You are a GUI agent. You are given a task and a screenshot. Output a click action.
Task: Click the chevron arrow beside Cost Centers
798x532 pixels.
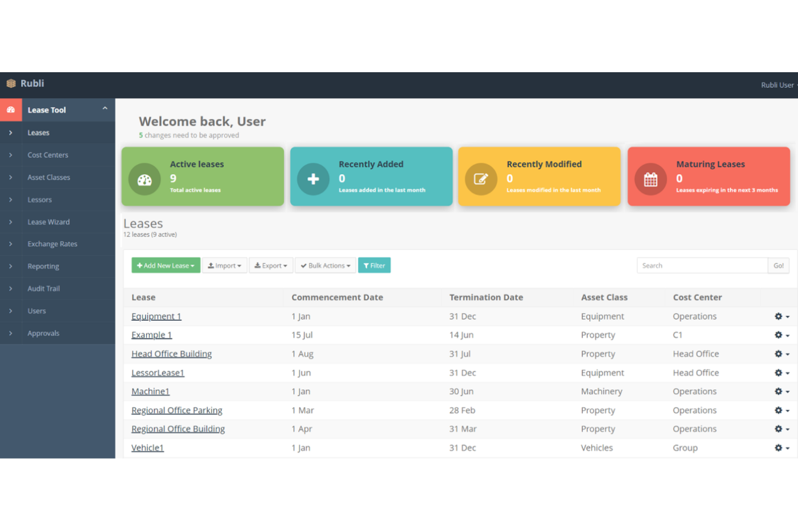tap(10, 155)
